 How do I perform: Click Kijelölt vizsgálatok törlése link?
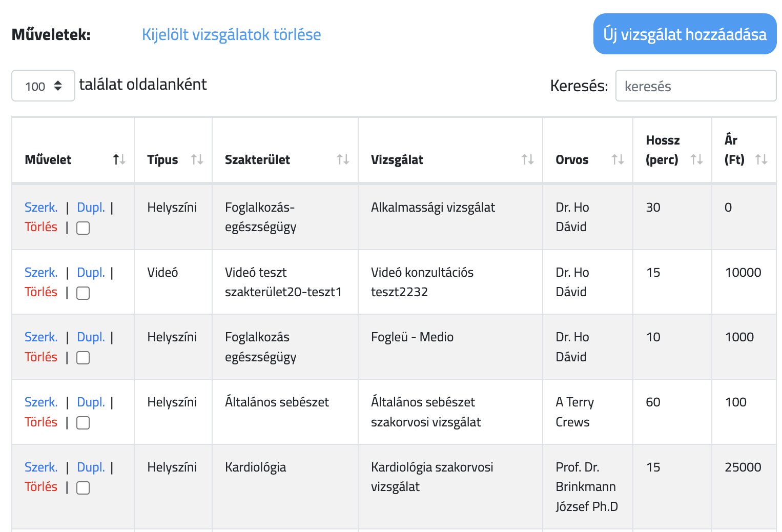(x=231, y=34)
